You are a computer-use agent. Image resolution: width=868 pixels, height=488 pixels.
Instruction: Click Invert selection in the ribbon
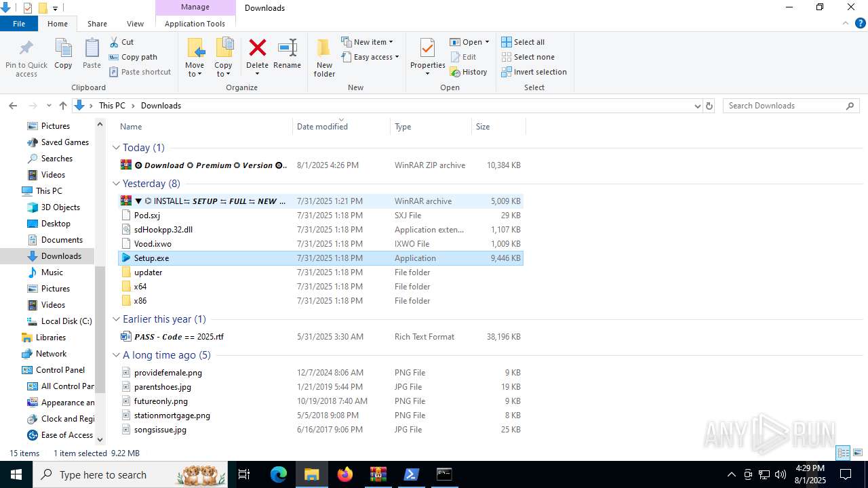534,72
